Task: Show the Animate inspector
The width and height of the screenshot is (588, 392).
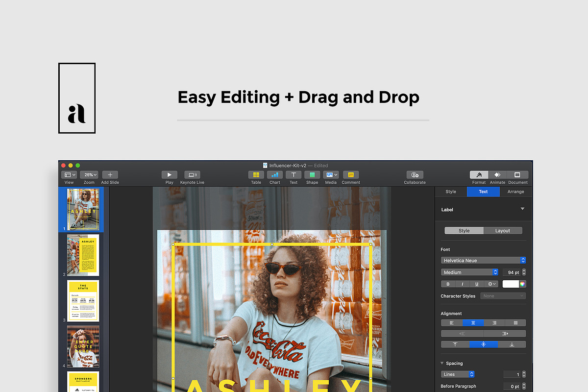Action: click(x=497, y=174)
